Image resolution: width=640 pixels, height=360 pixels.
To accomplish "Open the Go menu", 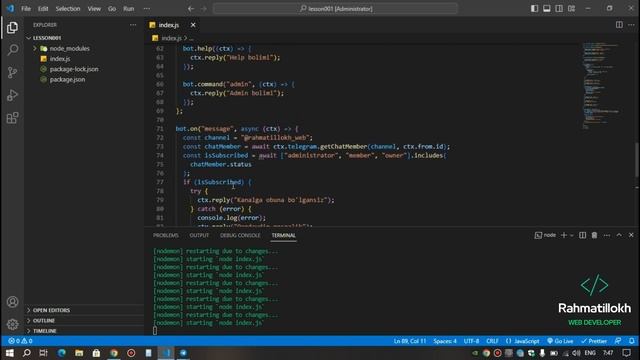I will click(112, 9).
